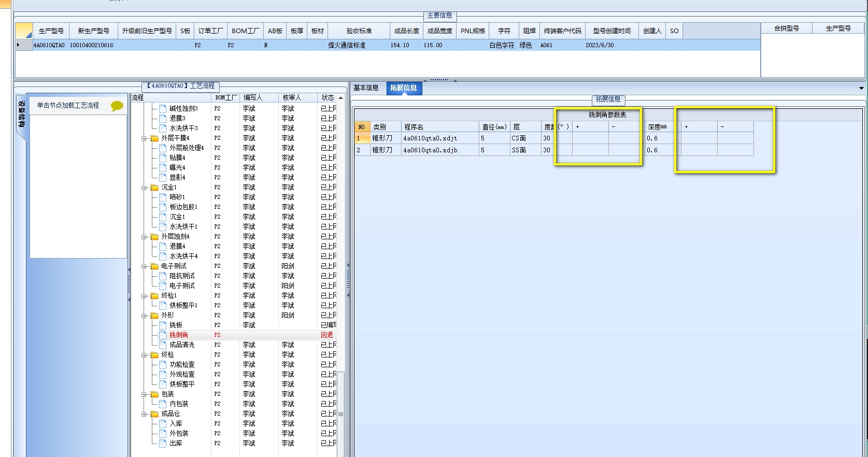Click the document icon of 退膜4
Image resolution: width=868 pixels, height=457 pixels.
[163, 246]
